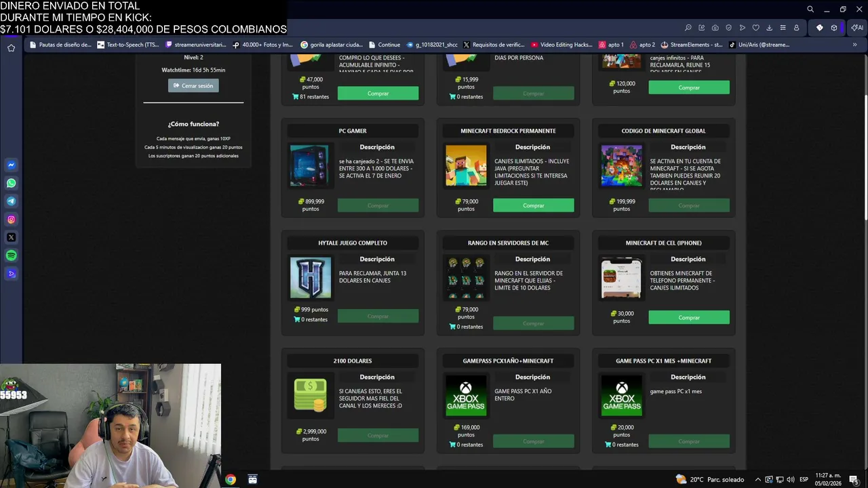Viewport: 868px width, 488px height.
Task: Click the browser tab search magnifier icon
Action: [x=810, y=9]
